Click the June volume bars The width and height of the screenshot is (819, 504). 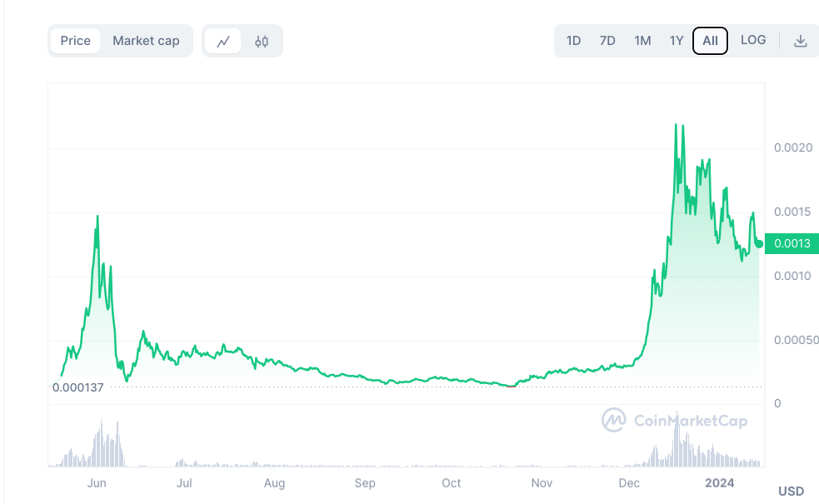pos(102,446)
